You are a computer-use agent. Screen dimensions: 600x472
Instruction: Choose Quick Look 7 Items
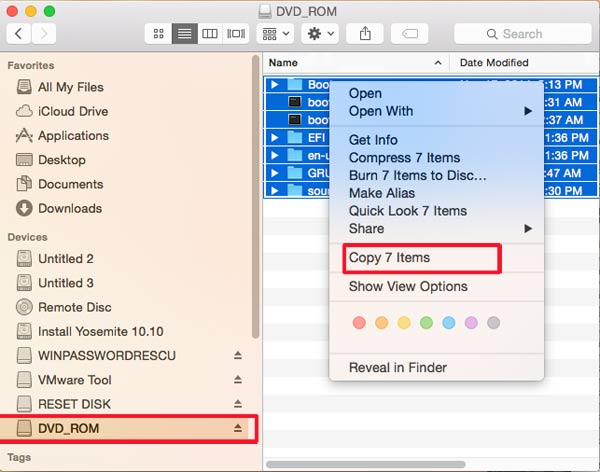tap(436, 211)
